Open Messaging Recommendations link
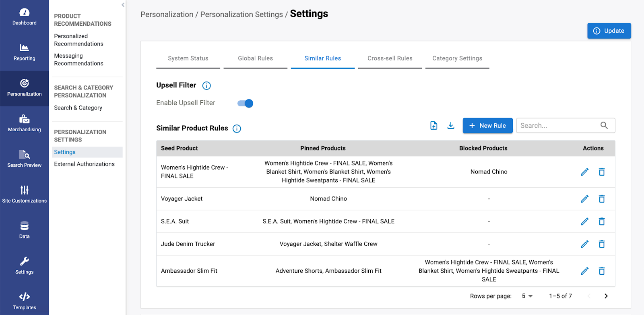The image size is (644, 315). tap(78, 60)
